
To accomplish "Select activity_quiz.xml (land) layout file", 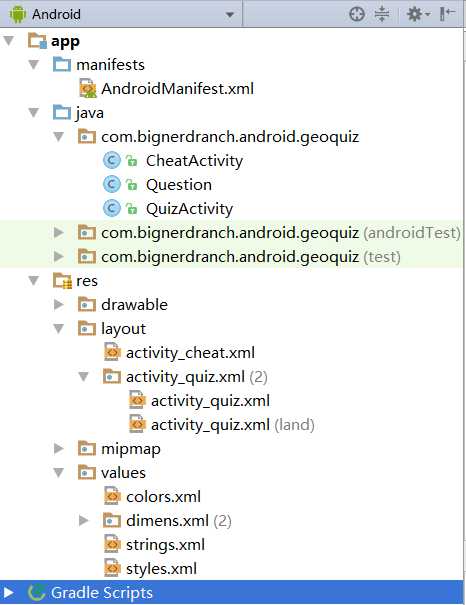I will (x=233, y=425).
